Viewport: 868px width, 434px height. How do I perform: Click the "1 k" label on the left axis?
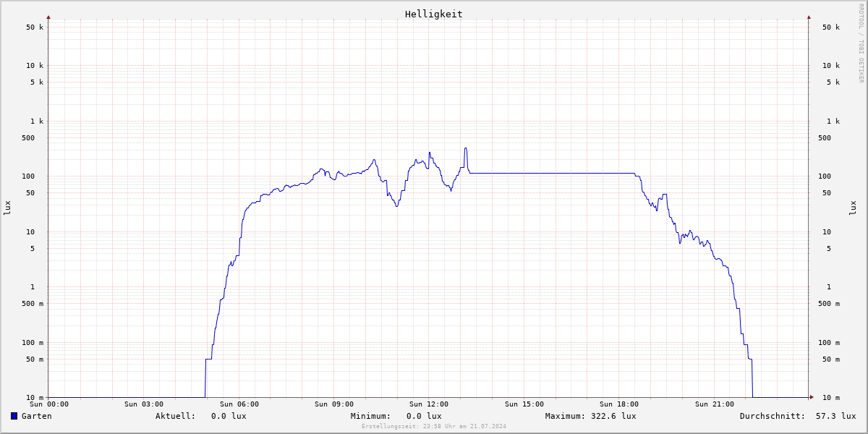(x=37, y=122)
